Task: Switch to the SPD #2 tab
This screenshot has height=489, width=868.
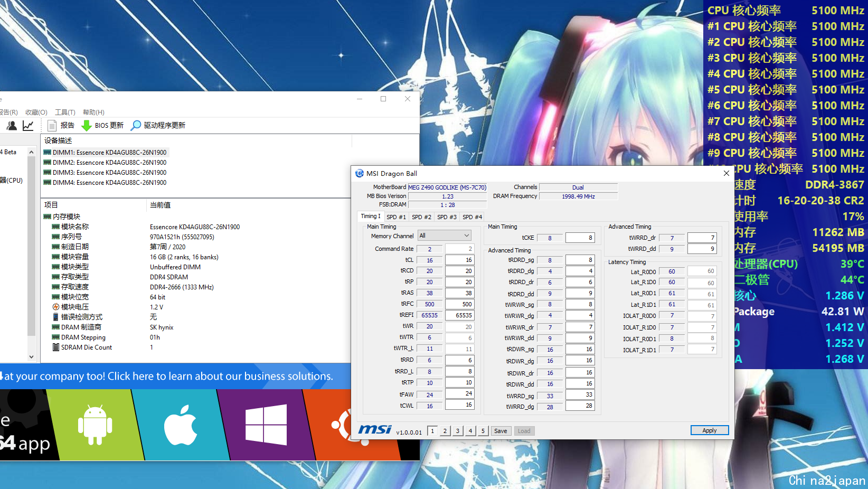Action: tap(421, 217)
